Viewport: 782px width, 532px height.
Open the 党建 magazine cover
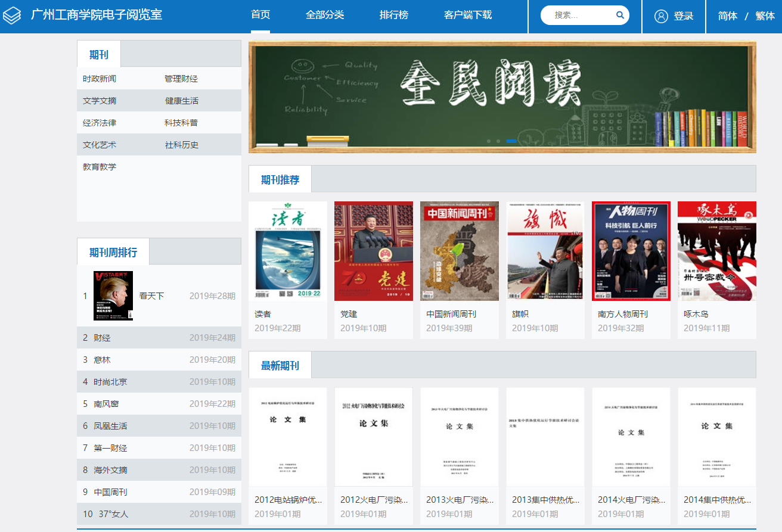[374, 251]
